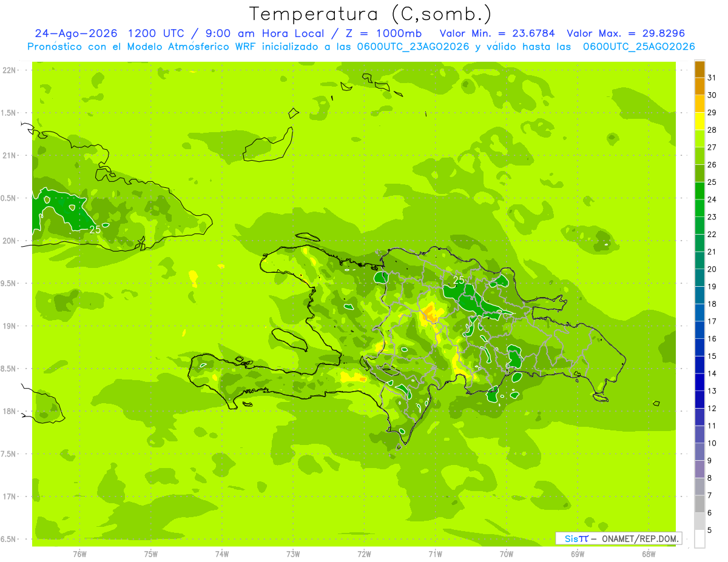Image resolution: width=728 pixels, height=562 pixels.
Task: Click the '17N' latitude label
Action: point(9,497)
